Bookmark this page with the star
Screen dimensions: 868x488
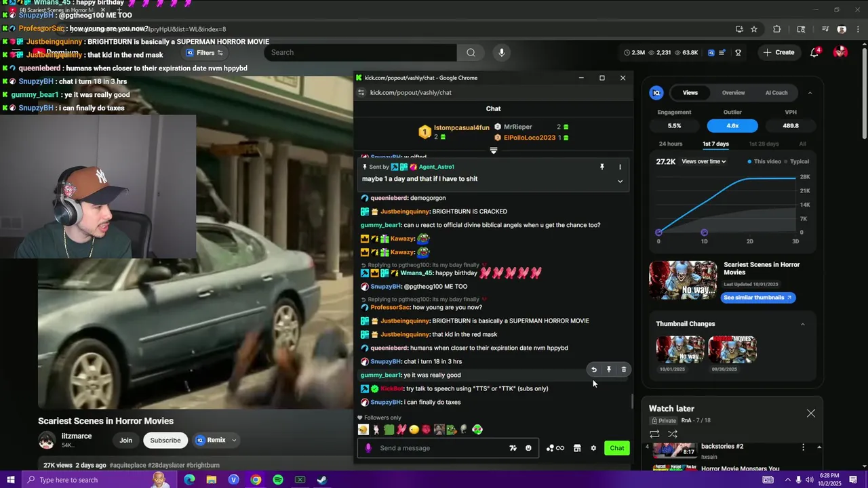[x=754, y=29]
